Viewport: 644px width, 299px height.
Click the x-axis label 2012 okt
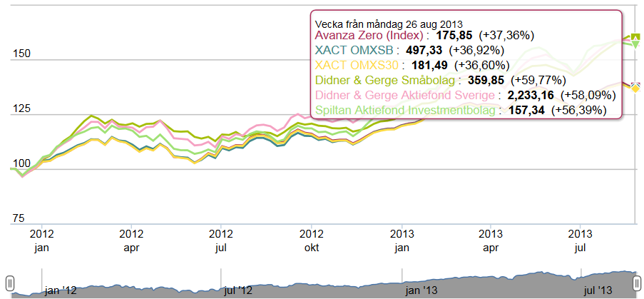click(x=312, y=241)
